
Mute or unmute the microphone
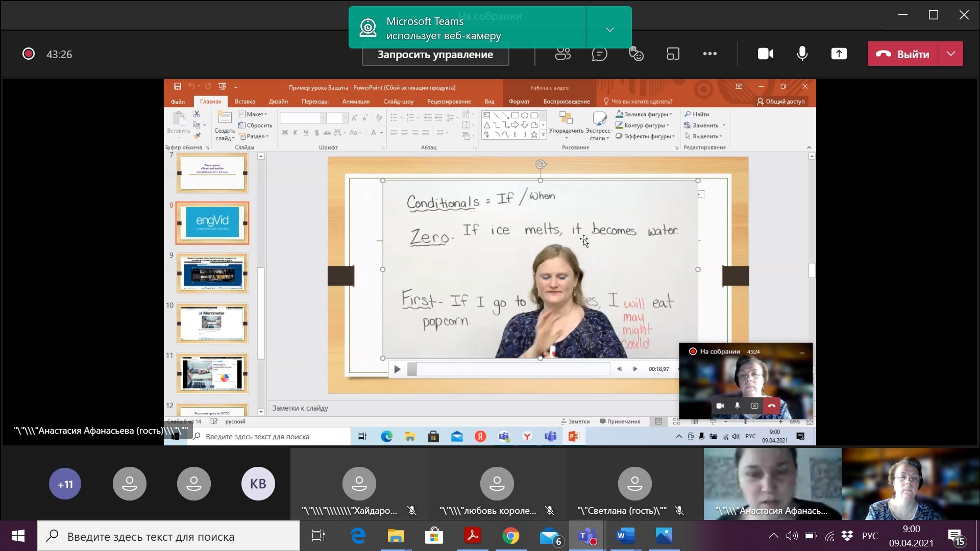tap(802, 54)
